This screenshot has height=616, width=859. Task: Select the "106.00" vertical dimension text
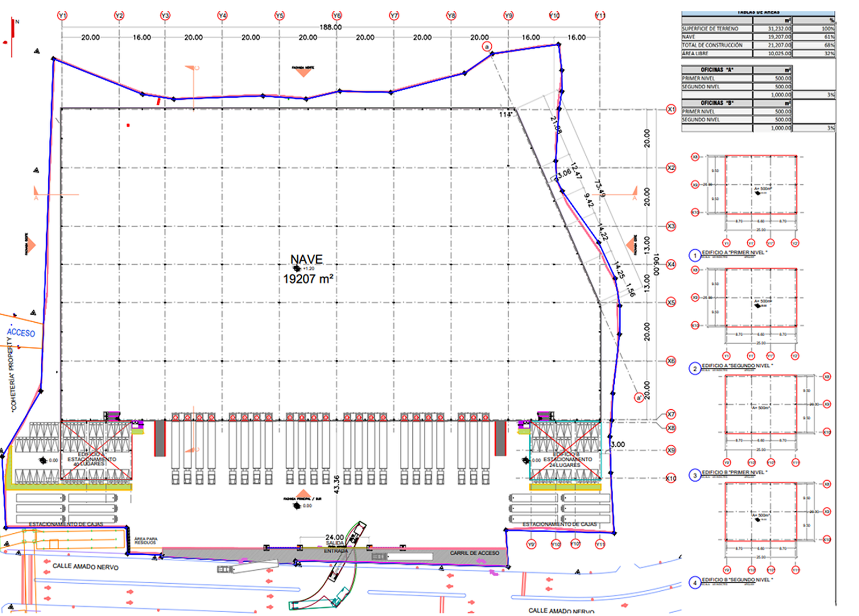[x=656, y=265]
